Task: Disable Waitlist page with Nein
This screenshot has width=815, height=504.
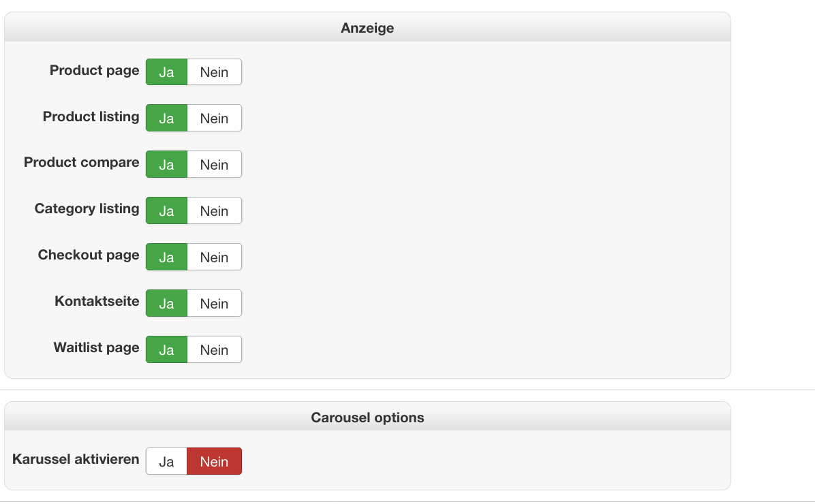Action: [x=214, y=350]
